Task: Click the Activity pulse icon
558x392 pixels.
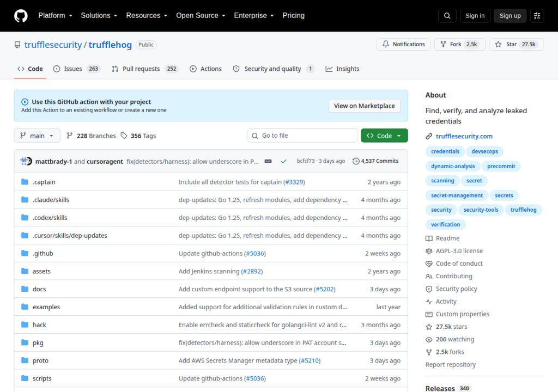Action: pos(429,302)
